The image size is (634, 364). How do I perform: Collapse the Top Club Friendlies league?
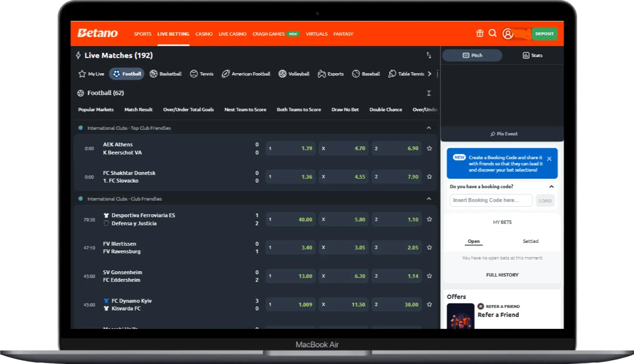tap(429, 128)
